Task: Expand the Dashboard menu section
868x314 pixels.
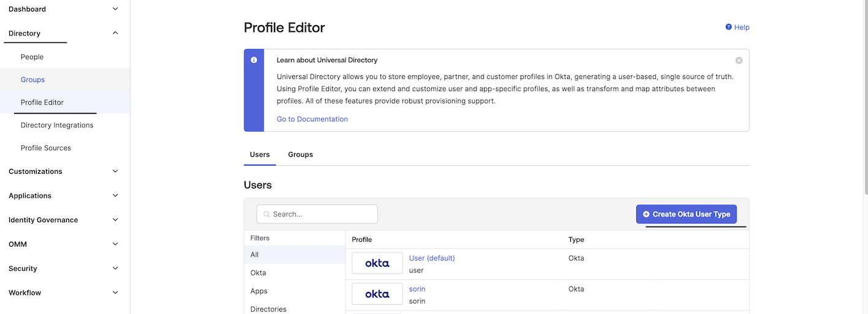Action: pos(115,9)
